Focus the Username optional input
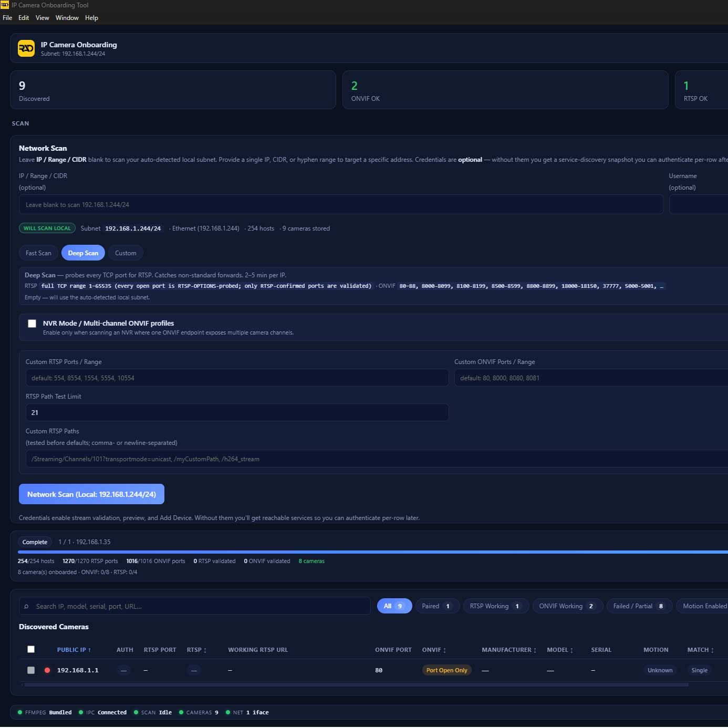The width and height of the screenshot is (728, 728). click(x=699, y=205)
